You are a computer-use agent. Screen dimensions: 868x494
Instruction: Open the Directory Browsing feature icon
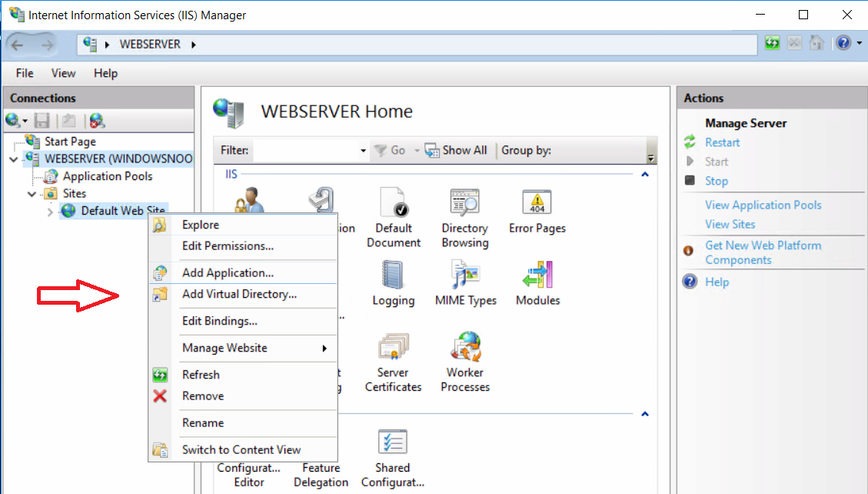tap(465, 202)
